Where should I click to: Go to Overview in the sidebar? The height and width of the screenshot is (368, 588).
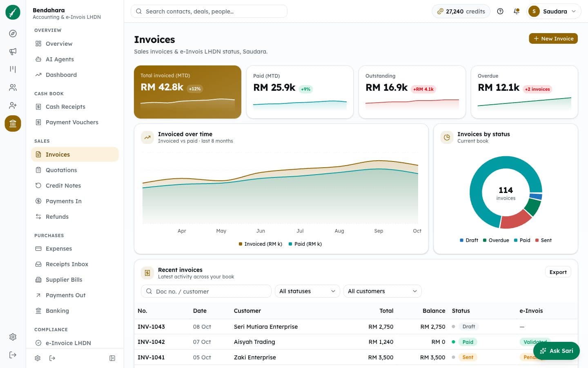click(x=75, y=44)
